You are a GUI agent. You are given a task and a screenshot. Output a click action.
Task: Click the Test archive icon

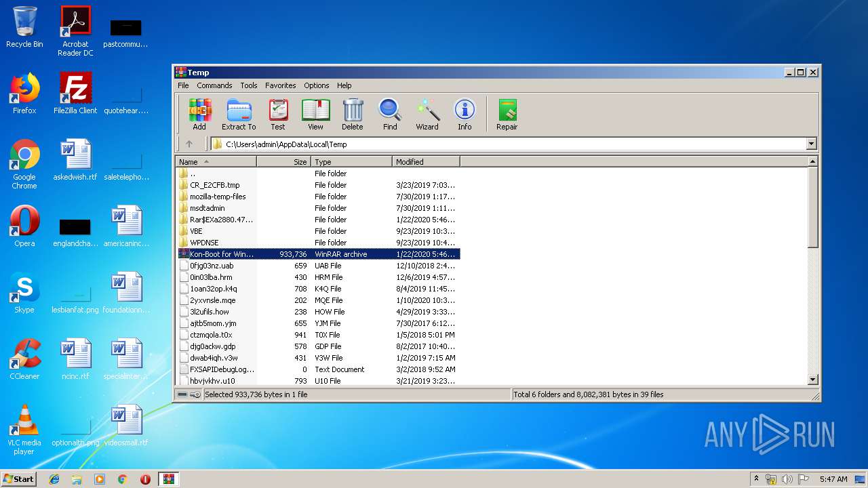click(x=278, y=114)
